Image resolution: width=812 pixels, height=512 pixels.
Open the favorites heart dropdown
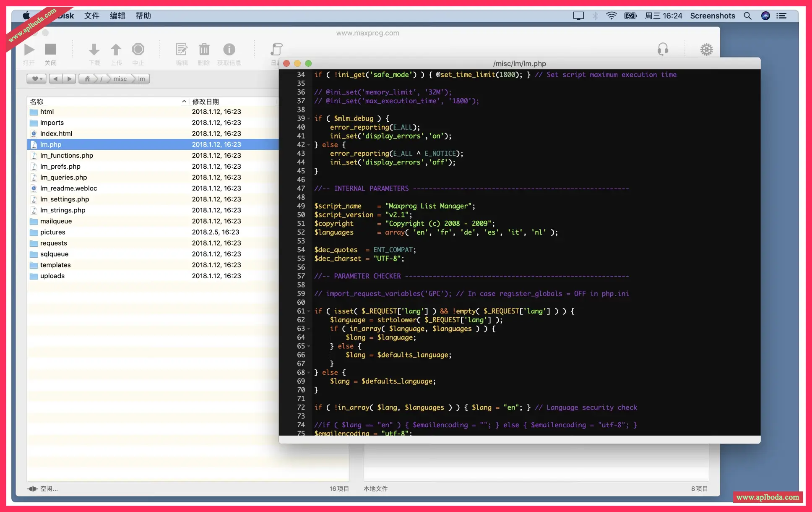pos(37,79)
